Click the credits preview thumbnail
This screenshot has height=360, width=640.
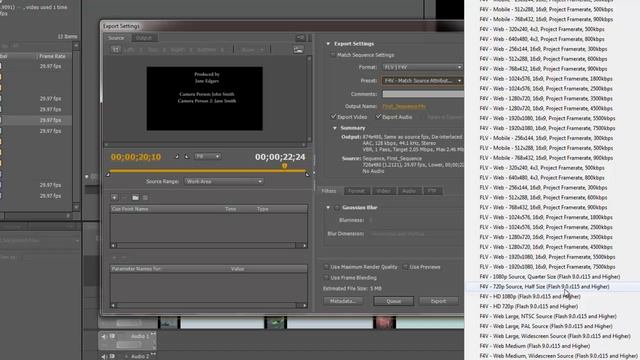[204, 98]
